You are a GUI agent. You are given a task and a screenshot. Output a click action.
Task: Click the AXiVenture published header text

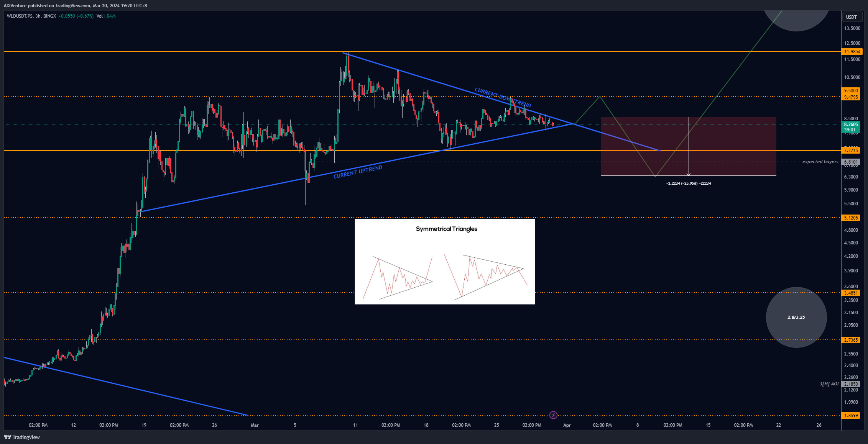pos(75,5)
